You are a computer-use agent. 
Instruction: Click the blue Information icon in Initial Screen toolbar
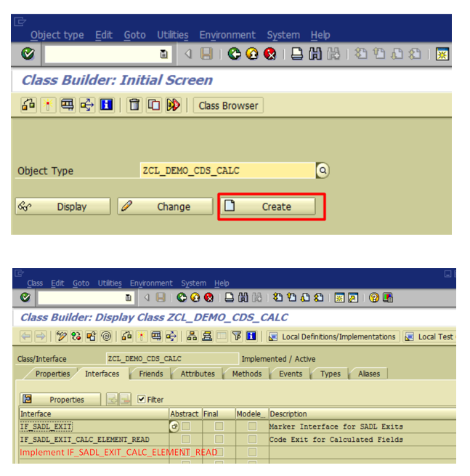pyautogui.click(x=107, y=105)
